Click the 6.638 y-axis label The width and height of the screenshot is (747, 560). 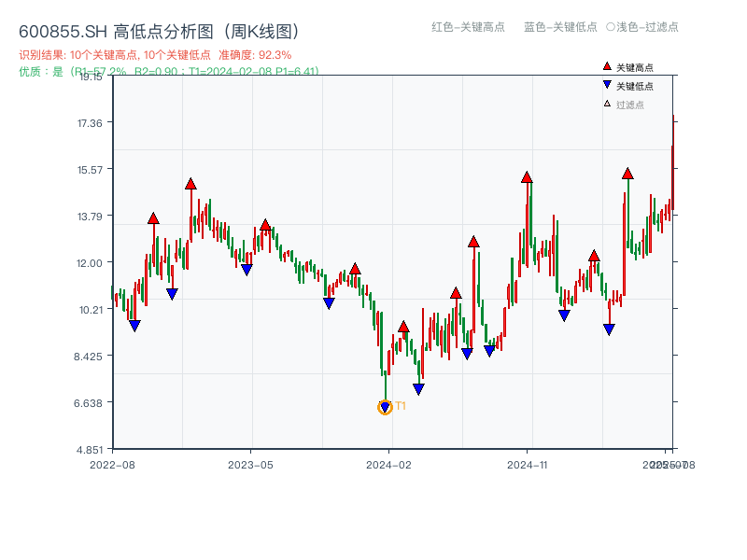point(88,403)
